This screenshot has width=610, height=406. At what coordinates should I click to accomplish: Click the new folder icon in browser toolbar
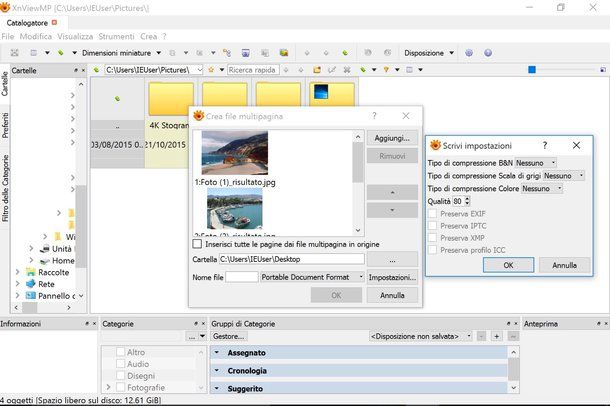point(317,70)
